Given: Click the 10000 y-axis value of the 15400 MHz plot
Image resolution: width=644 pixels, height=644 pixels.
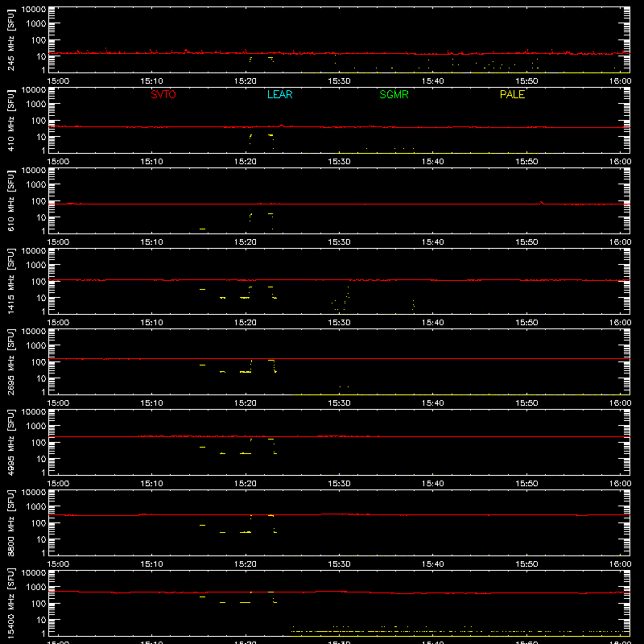Looking at the screenshot, I should coord(34,573).
